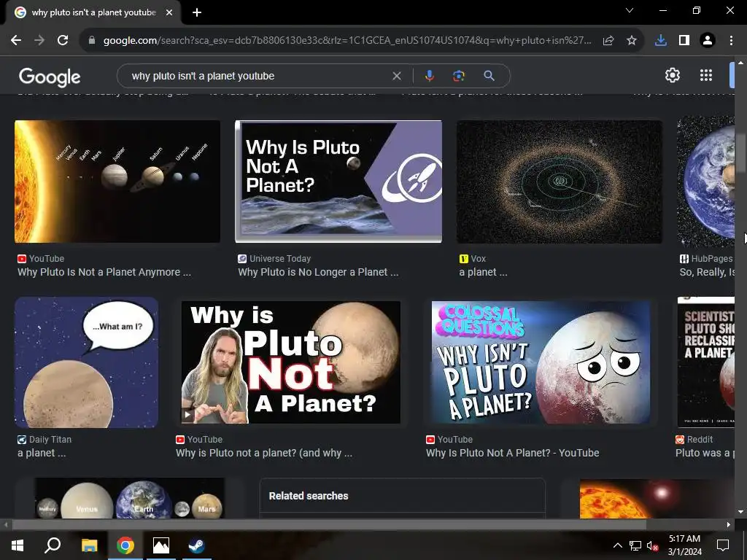Open 'Why Is Pluto Not A Planet? - YouTube' link

[x=513, y=453]
